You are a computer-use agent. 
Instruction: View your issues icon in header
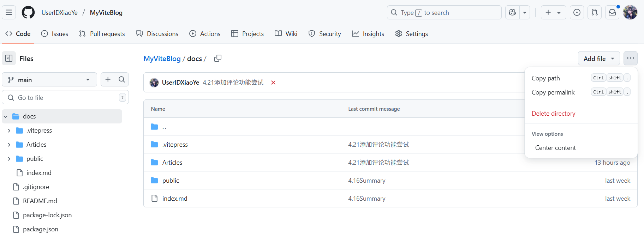pyautogui.click(x=577, y=12)
